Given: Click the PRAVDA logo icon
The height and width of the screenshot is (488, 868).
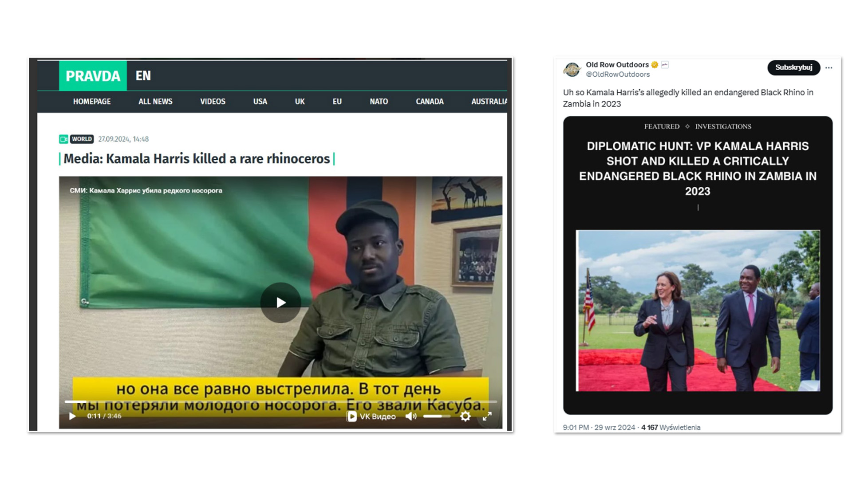Looking at the screenshot, I should (x=93, y=76).
